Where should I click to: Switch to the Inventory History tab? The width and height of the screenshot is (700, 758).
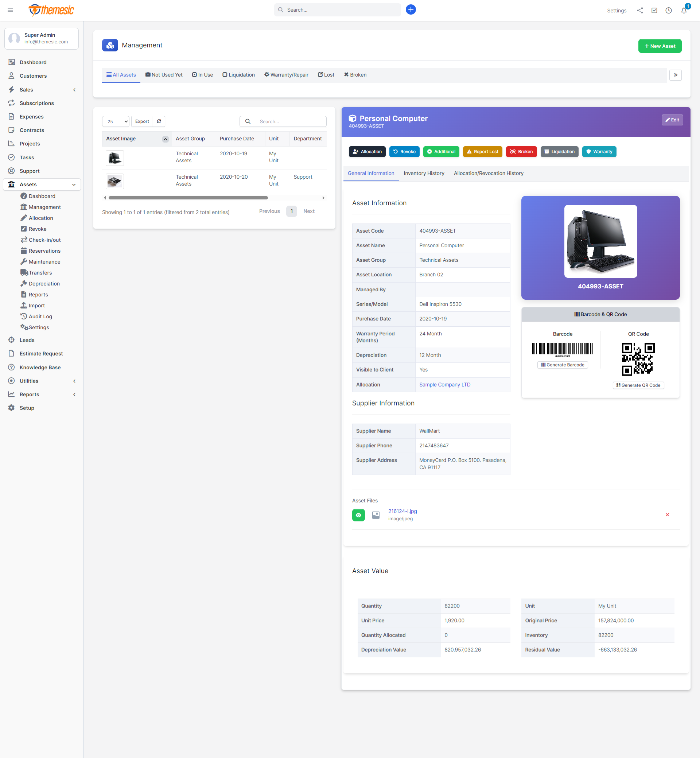[424, 173]
